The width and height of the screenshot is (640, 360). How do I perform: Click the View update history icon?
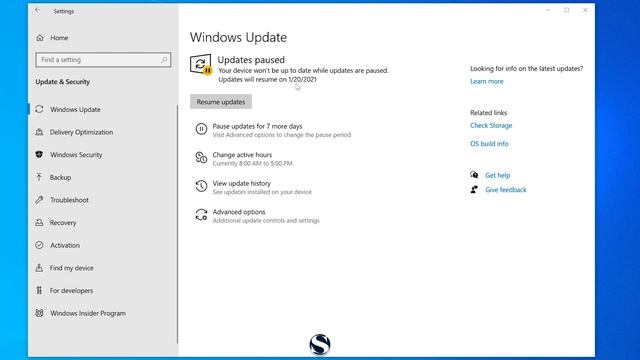pyautogui.click(x=201, y=186)
